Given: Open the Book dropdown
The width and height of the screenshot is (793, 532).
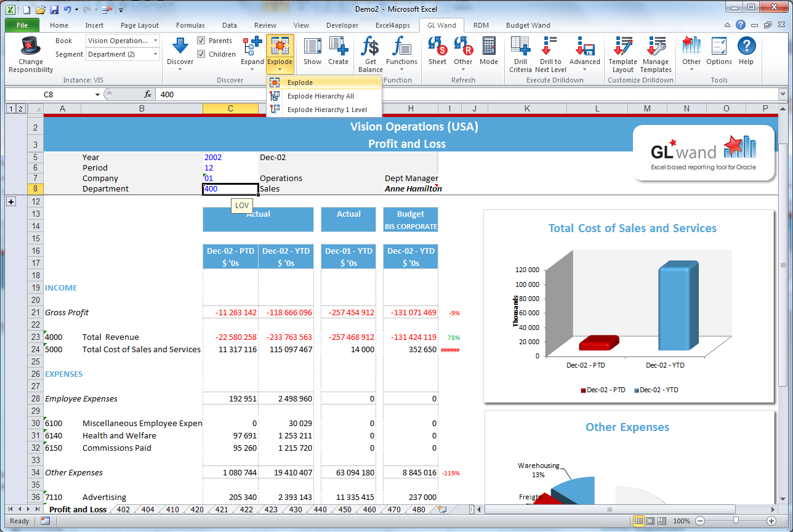Looking at the screenshot, I should coord(155,41).
